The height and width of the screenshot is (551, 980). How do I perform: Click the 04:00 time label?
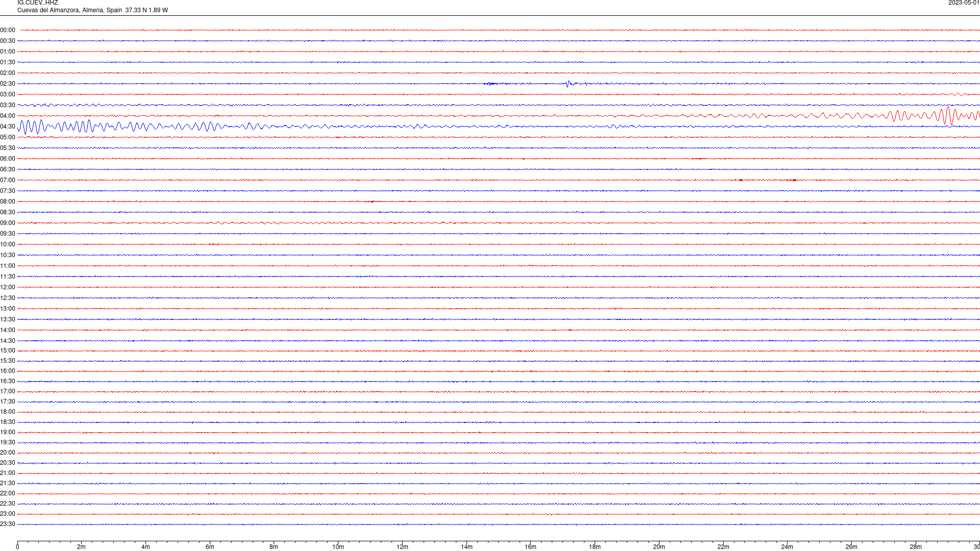8,116
